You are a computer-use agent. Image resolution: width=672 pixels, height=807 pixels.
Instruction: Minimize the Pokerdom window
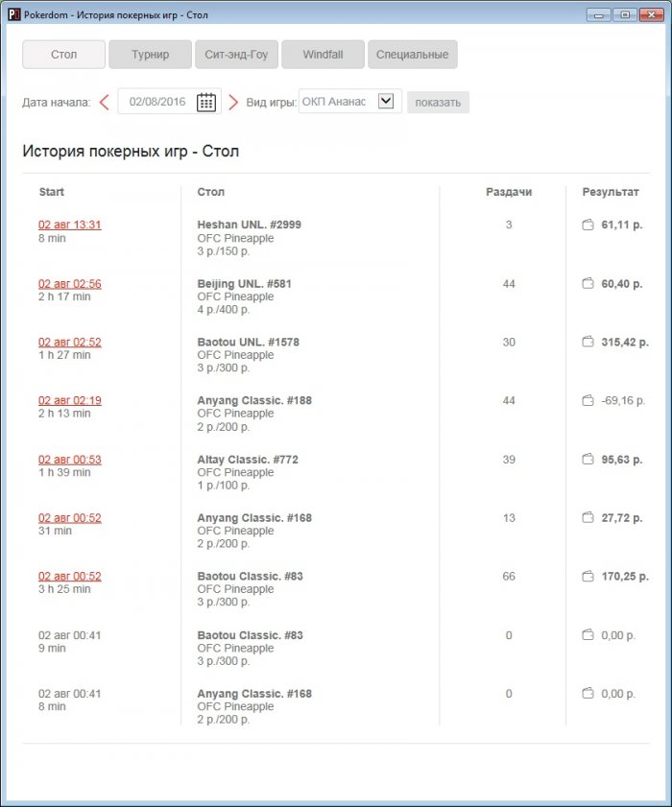(x=598, y=14)
